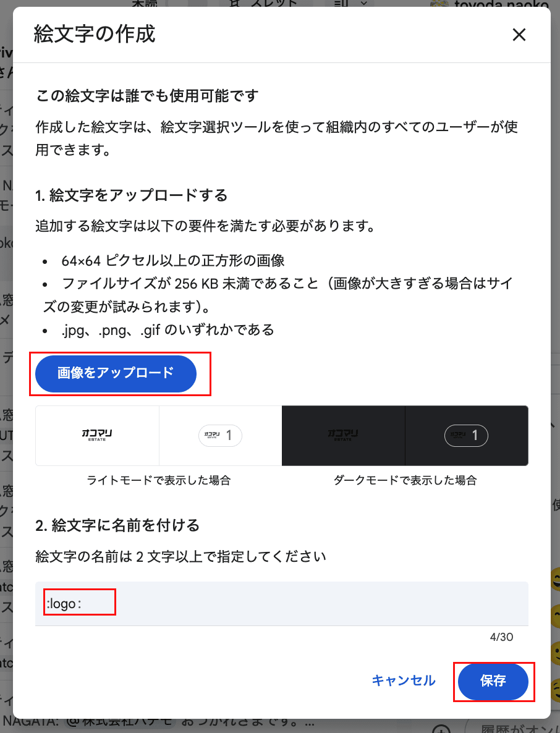This screenshot has width=560, height=733.
Task: Focus the emoji name field containing :logo:
Action: [281, 603]
